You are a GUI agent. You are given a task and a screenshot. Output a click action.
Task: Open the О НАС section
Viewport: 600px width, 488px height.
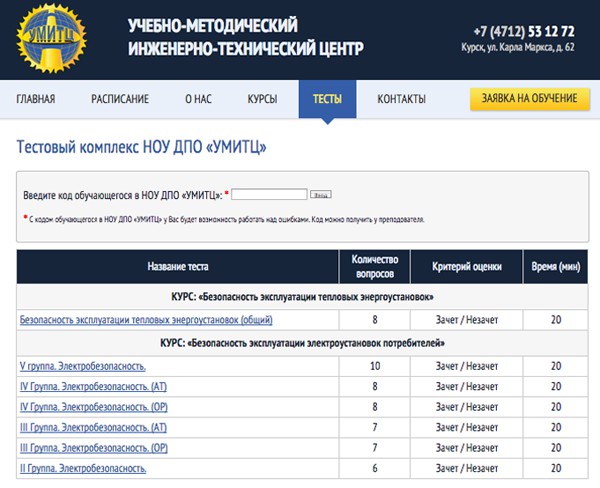pyautogui.click(x=198, y=99)
